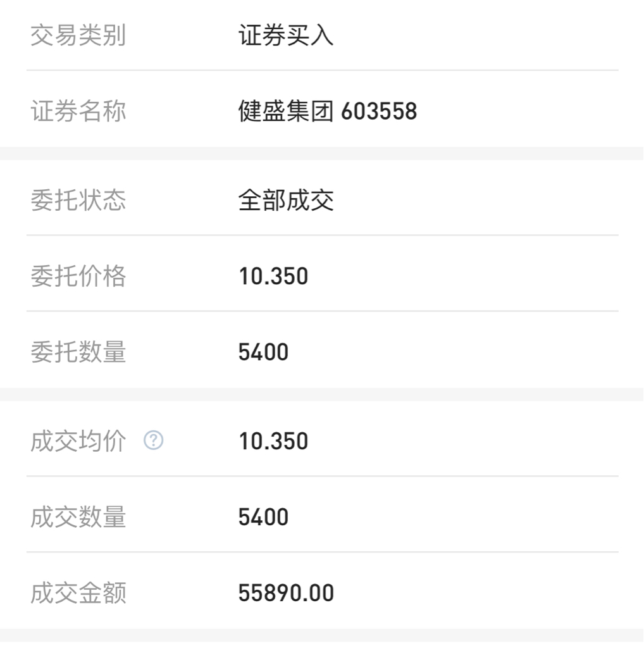Tap the 委托状态 row

322,198
